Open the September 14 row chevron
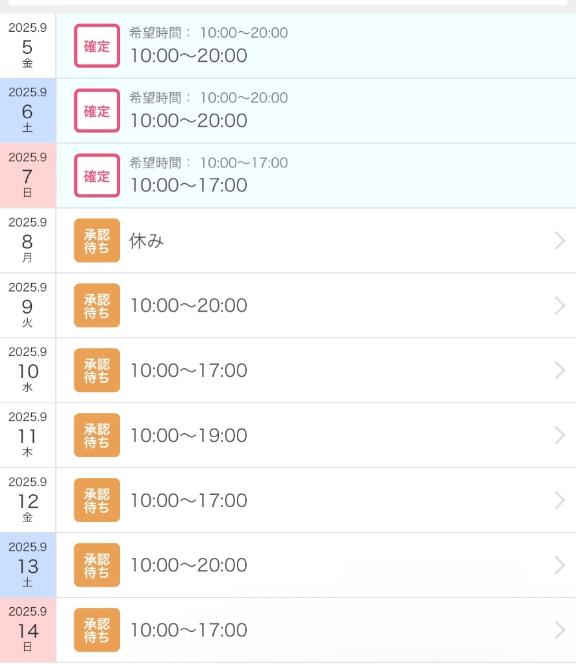 click(560, 630)
